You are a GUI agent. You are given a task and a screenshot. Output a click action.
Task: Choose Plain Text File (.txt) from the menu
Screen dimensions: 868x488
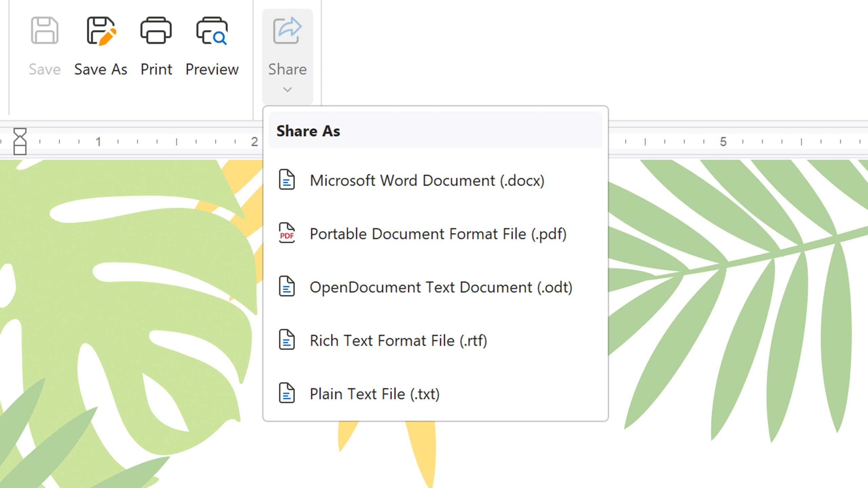point(374,394)
